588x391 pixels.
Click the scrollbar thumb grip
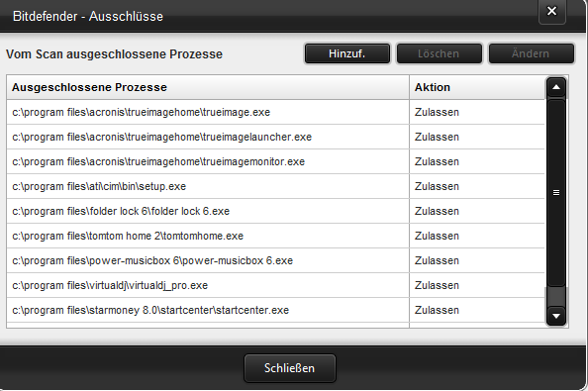556,193
